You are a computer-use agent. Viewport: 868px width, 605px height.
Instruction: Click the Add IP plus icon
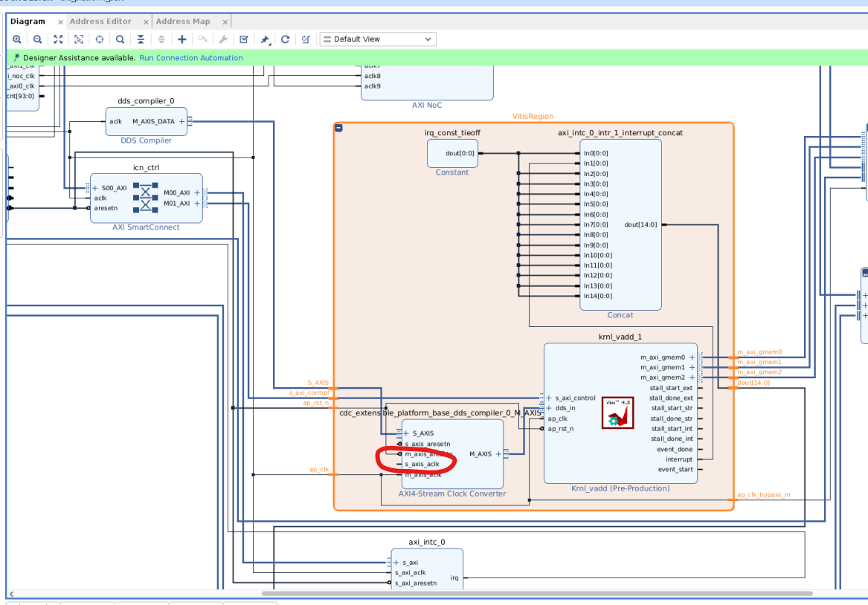181,39
